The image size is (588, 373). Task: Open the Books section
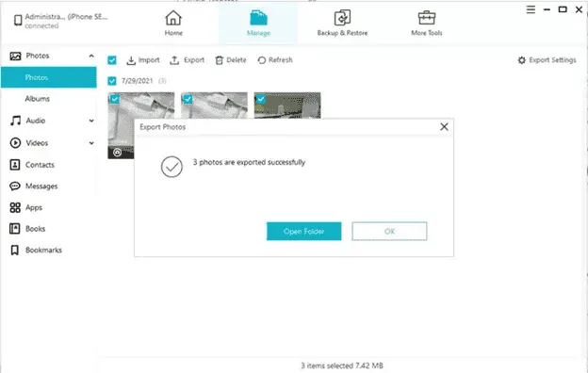35,229
